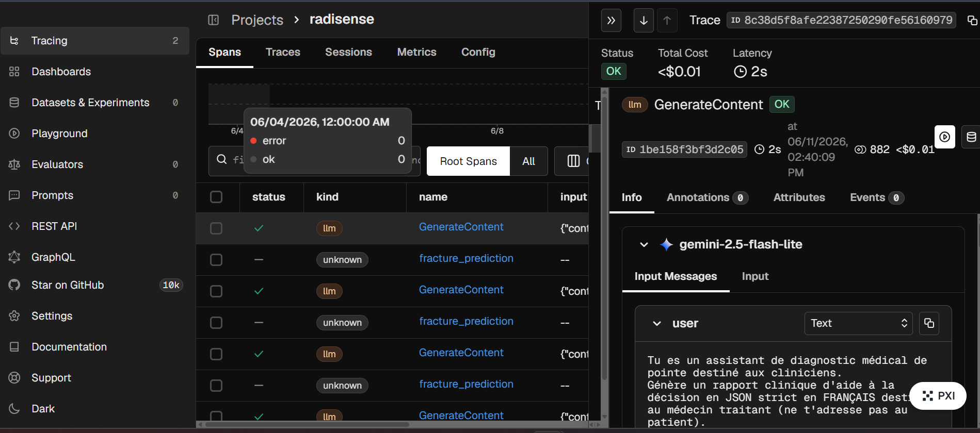Open third fracture_prediction span link
The image size is (980, 433).
pyautogui.click(x=466, y=384)
